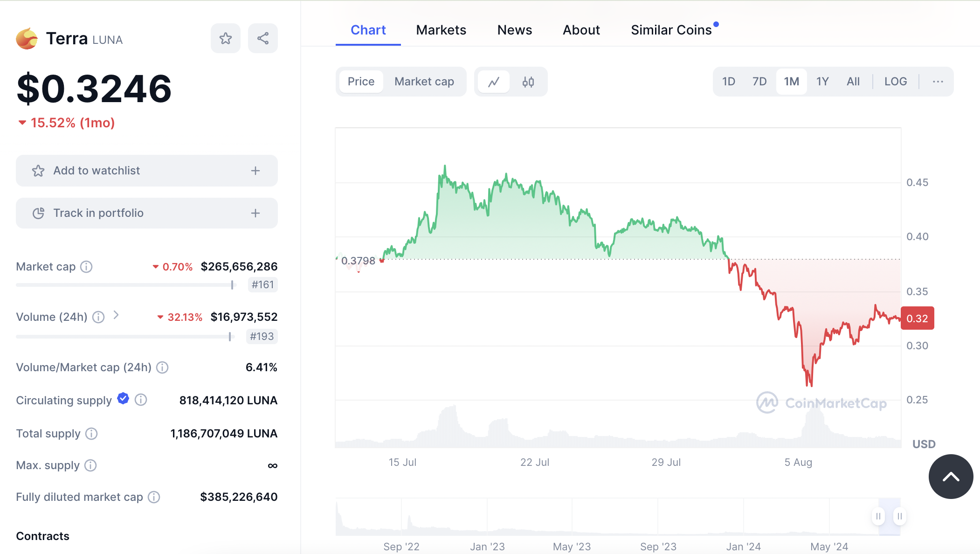The image size is (980, 554).
Task: Open the News tab
Action: (x=515, y=30)
